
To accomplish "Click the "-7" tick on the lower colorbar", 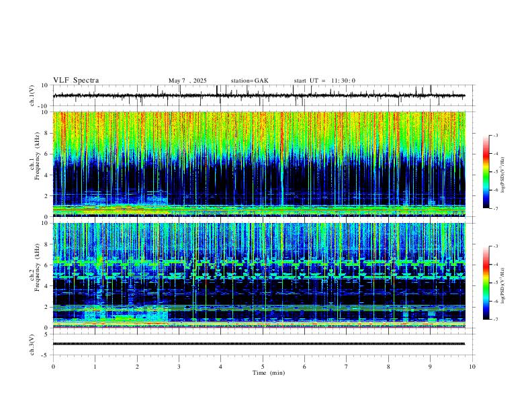I will (496, 320).
